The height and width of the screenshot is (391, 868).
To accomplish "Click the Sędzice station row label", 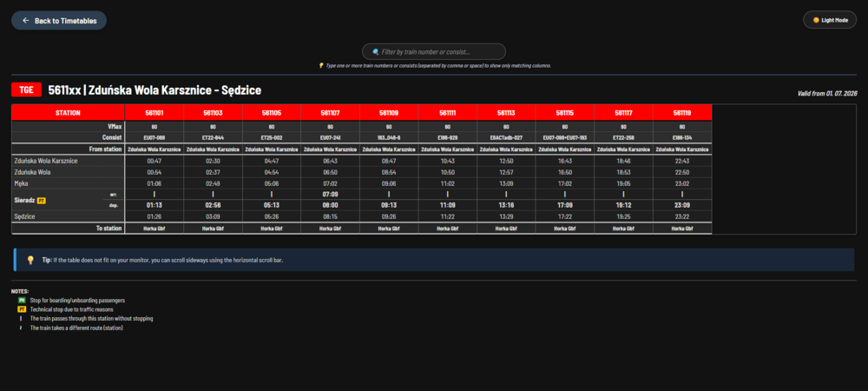I will pyautogui.click(x=25, y=216).
